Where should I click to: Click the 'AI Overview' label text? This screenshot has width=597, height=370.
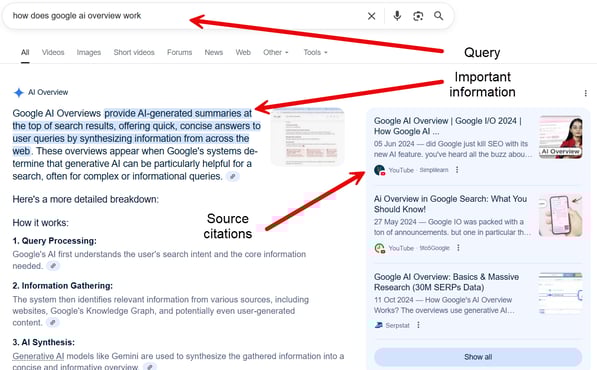(x=48, y=92)
